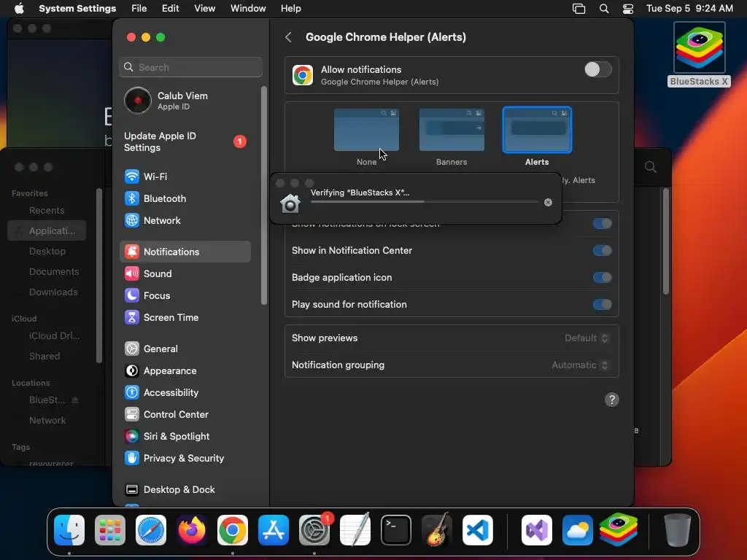Click the Finder window search icon
Screen dimensions: 747x560
pos(650,167)
